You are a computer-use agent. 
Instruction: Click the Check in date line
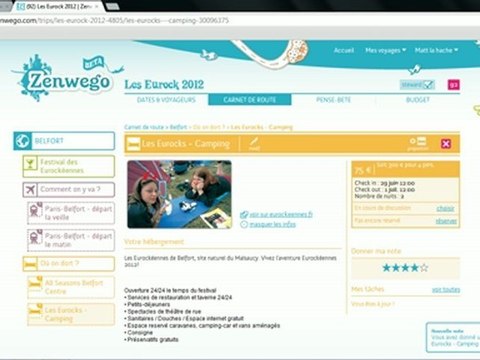[385, 183]
